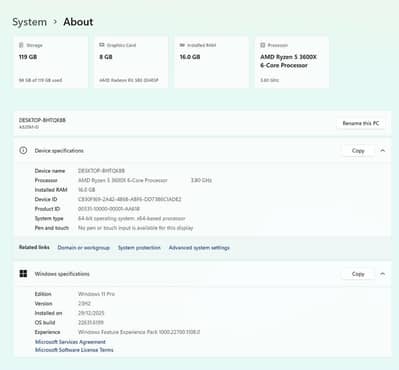Viewport: 399px width, 370px height.
Task: Click the 64-bit operating system text
Action: click(131, 219)
